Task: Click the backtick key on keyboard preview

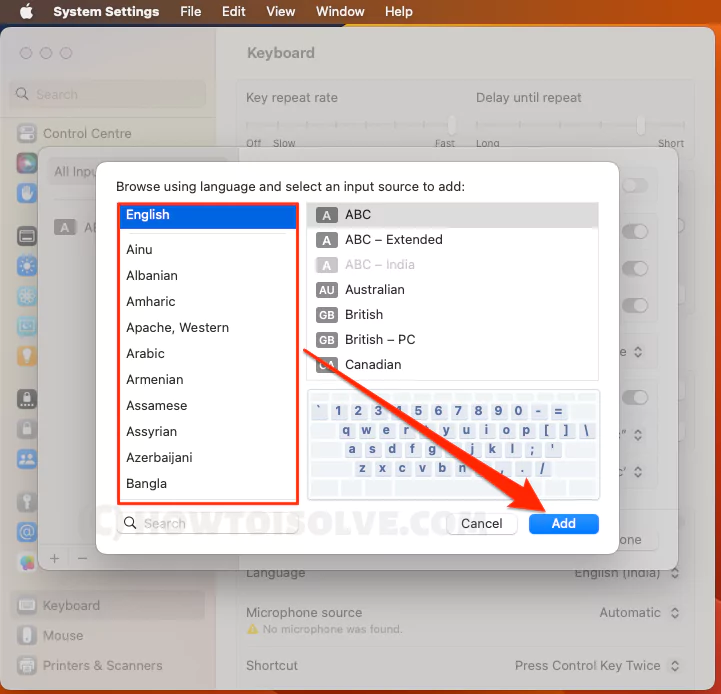Action: click(319, 411)
